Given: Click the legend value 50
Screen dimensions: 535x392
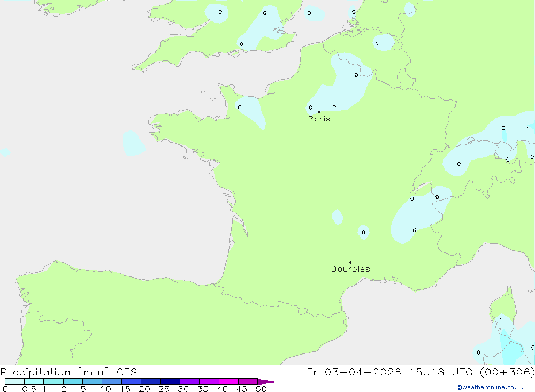Looking at the screenshot, I should click(x=261, y=389).
